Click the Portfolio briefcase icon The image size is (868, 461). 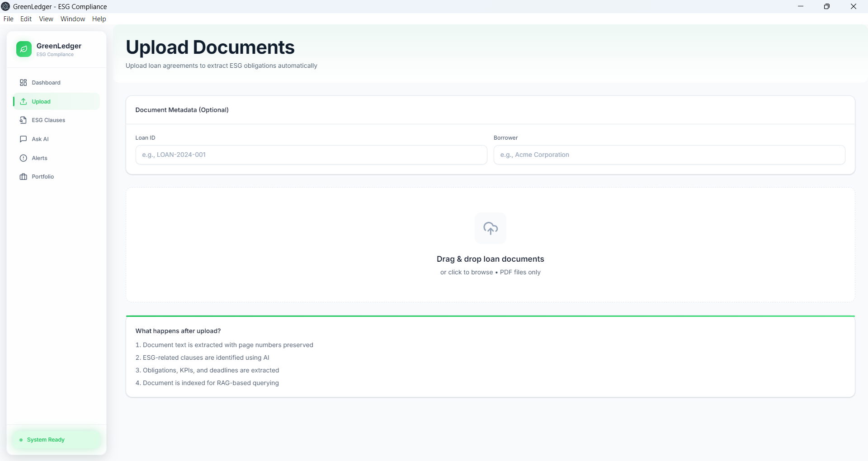pyautogui.click(x=24, y=177)
